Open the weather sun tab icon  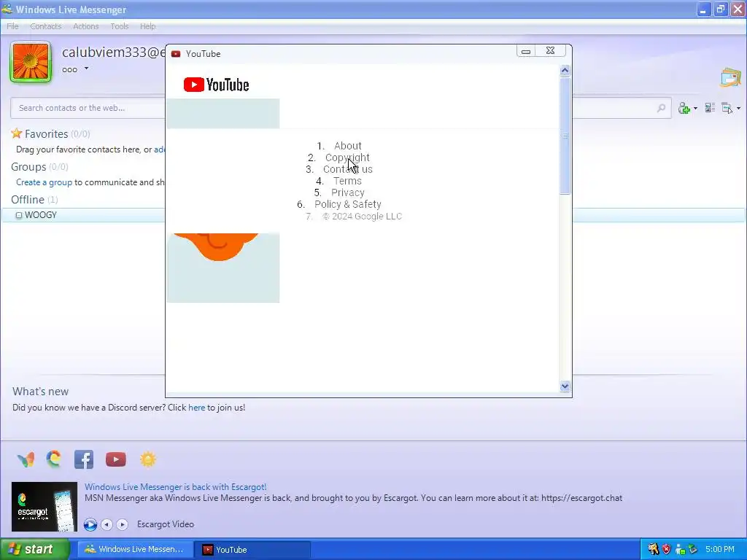point(147,459)
